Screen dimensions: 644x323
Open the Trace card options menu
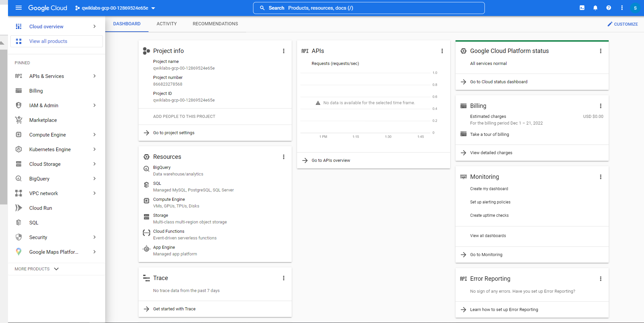pos(284,278)
